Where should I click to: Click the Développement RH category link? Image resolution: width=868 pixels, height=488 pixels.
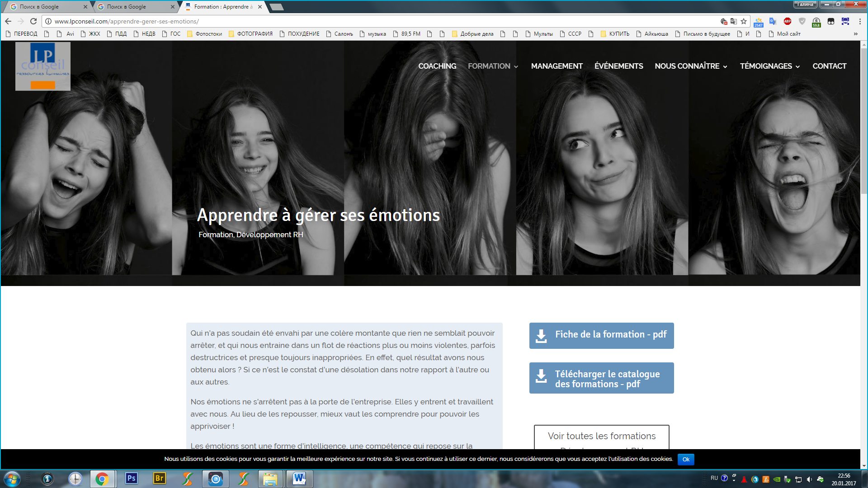click(x=270, y=235)
